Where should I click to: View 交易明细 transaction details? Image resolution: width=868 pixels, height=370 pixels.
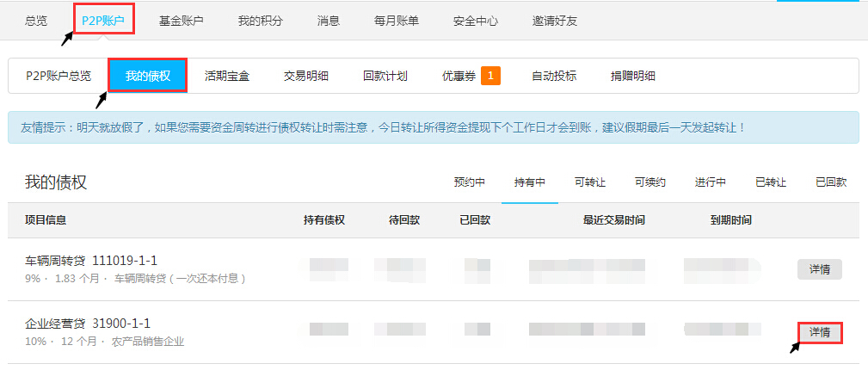coord(305,76)
